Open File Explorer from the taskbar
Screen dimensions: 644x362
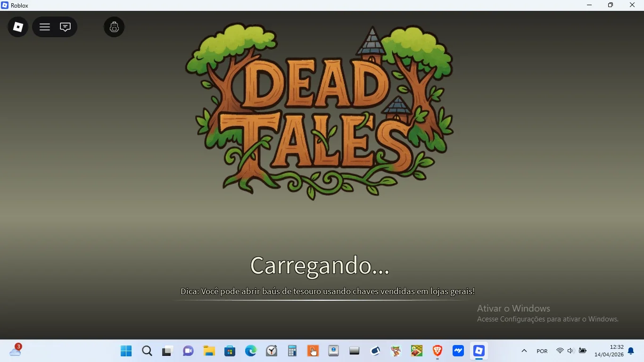click(x=209, y=351)
